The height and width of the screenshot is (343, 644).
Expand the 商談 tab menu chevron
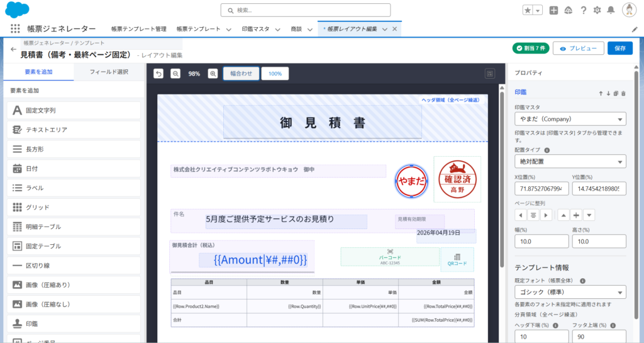(309, 29)
